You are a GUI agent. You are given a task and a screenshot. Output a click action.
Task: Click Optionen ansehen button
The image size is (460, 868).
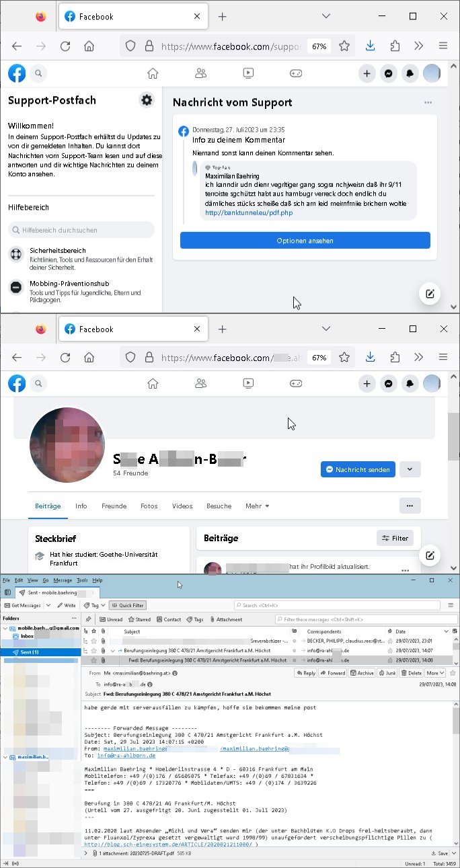coord(305,240)
